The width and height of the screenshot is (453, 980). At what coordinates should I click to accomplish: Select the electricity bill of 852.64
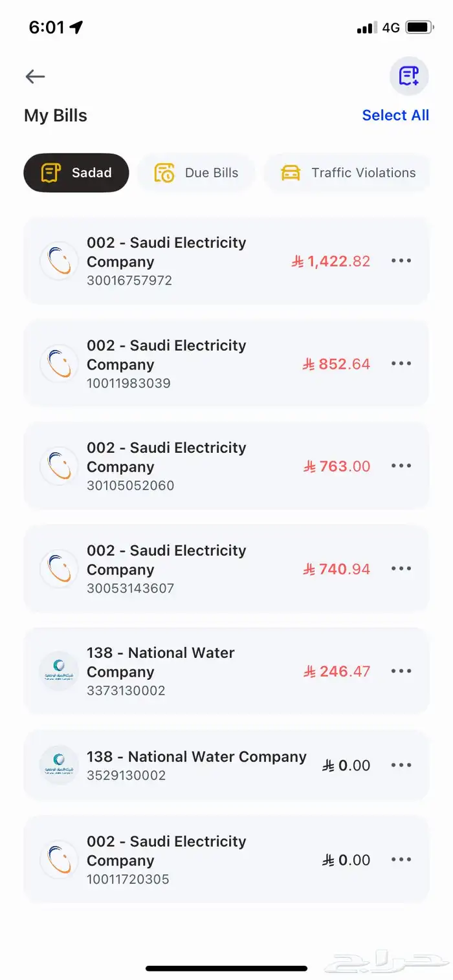(x=226, y=364)
